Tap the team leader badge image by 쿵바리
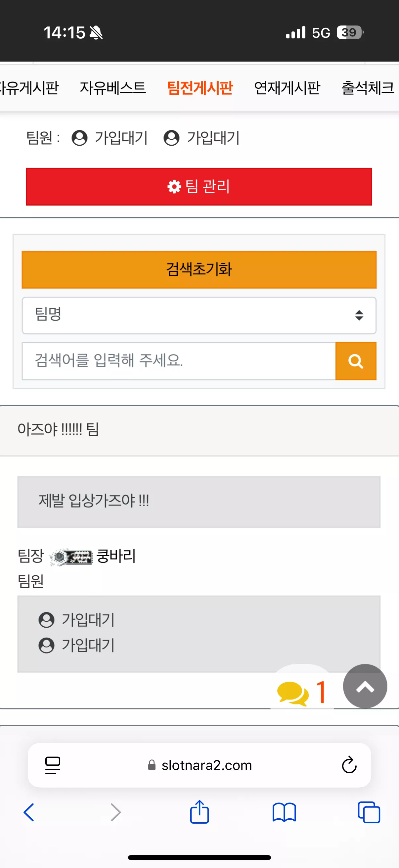 71,557
